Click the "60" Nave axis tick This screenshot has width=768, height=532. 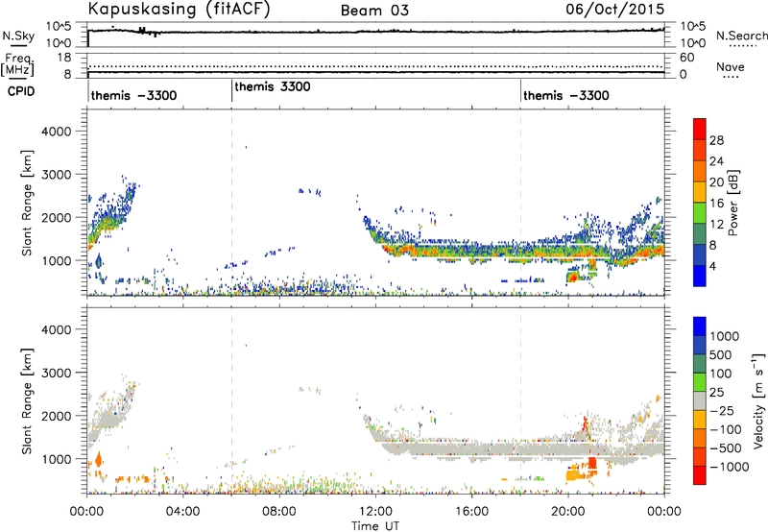tap(687, 58)
